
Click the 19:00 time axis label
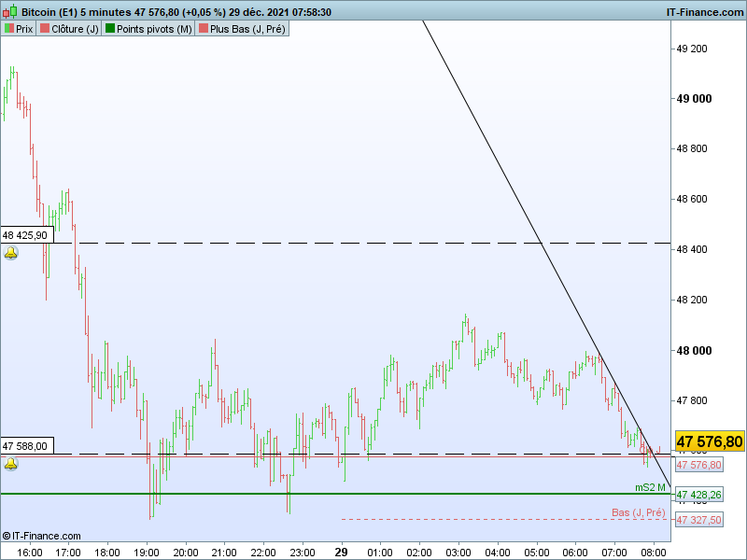(x=147, y=553)
